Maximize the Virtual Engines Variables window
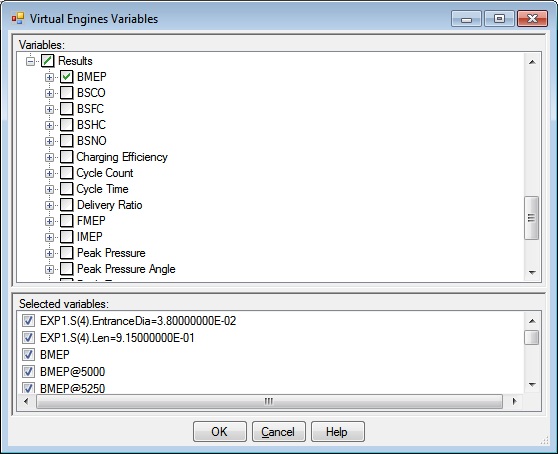 tap(499, 19)
